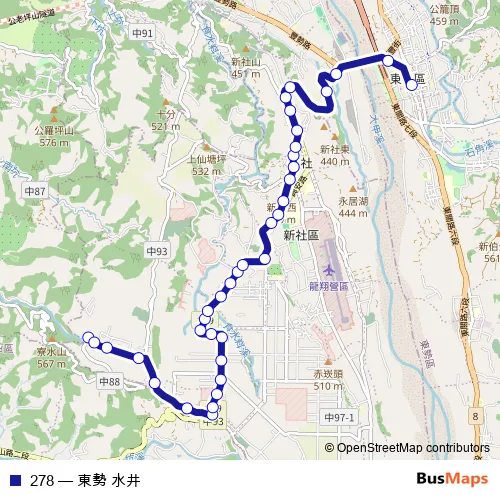
Task: Click the 中88 road shield
Action: pyautogui.click(x=110, y=381)
